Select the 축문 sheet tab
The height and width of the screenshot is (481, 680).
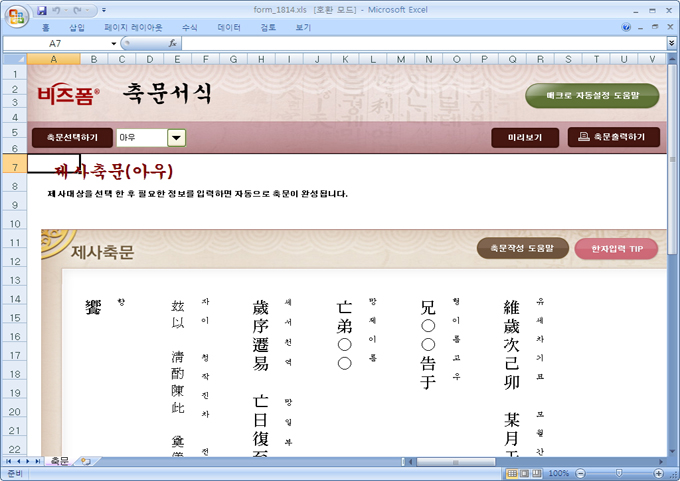click(59, 461)
